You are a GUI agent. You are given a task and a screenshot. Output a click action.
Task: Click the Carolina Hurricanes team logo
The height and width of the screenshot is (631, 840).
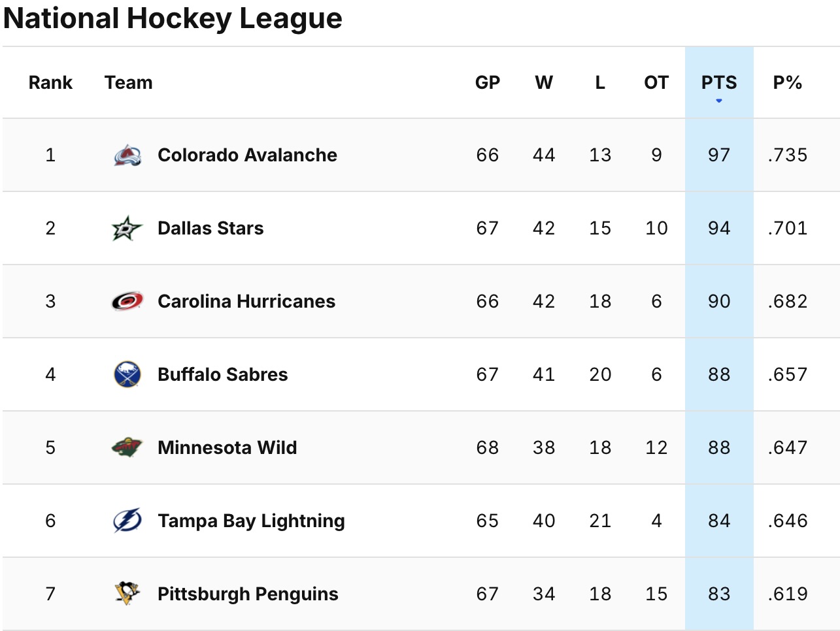tap(127, 301)
